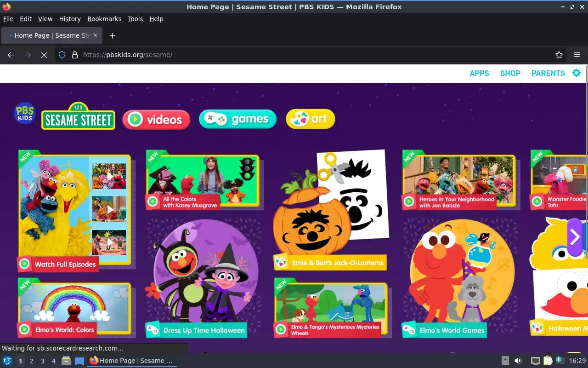Open the SHOP link
The height and width of the screenshot is (368, 588).
pyautogui.click(x=510, y=73)
